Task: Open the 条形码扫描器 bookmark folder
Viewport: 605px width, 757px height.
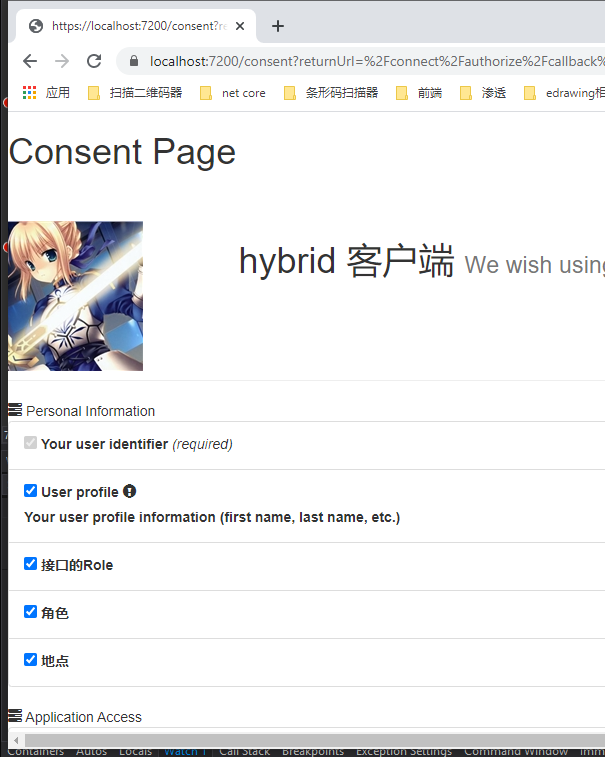Action: (x=331, y=93)
